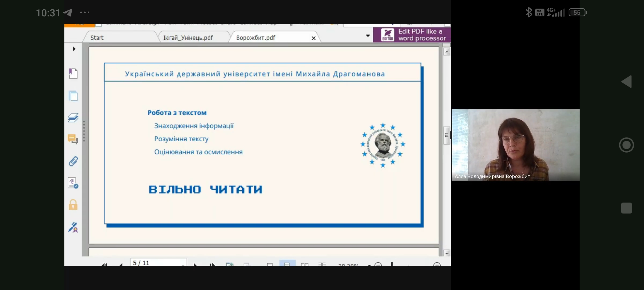Toggle single page continuous view mode
This screenshot has height=290, width=644.
[x=287, y=264]
